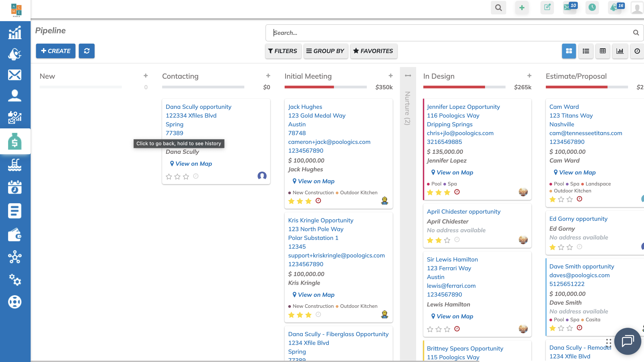
Task: Open the email envelope icon in sidebar
Action: pyautogui.click(x=15, y=75)
